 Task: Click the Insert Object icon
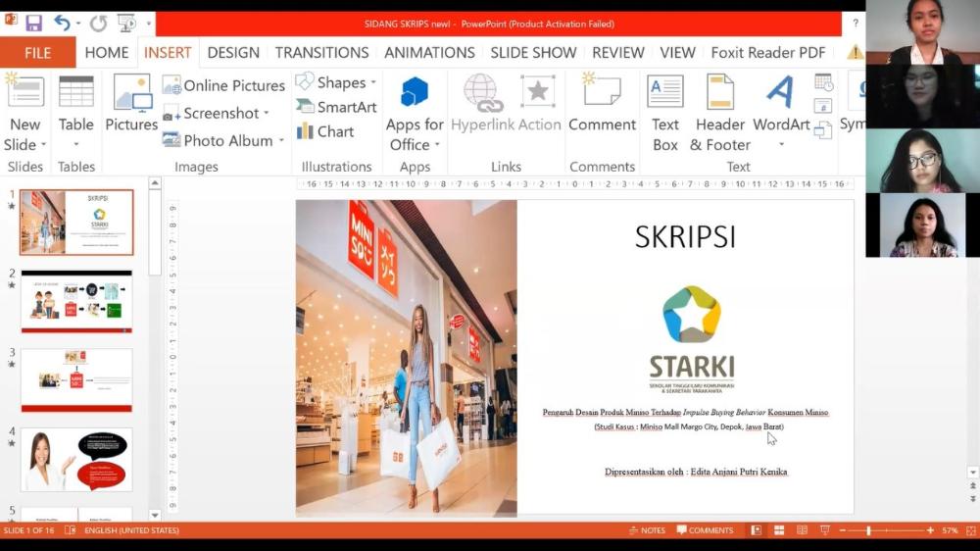(x=823, y=130)
